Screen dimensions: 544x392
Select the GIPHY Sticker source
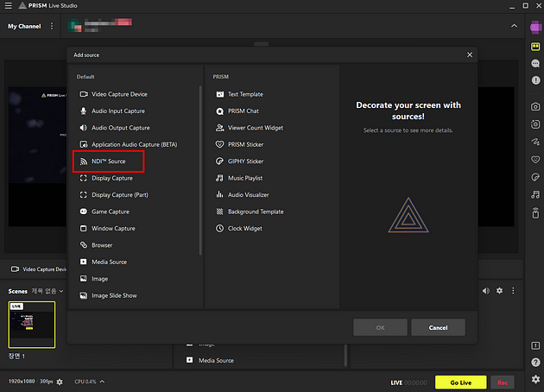coord(245,161)
